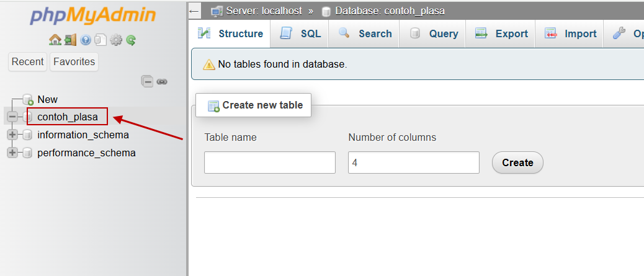Reload navigation panel with green refresh icon
This screenshot has height=276, width=644.
click(131, 40)
